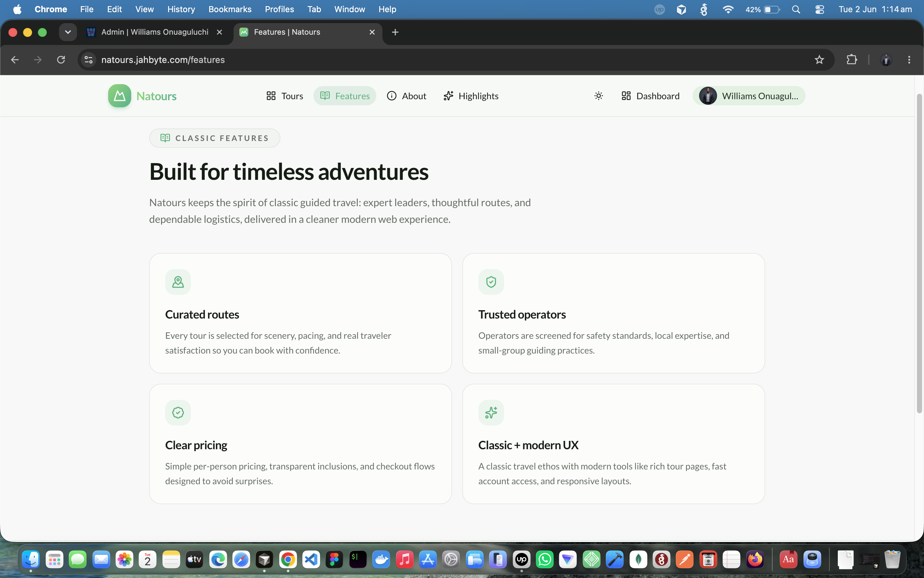Open a new Chrome tab
Viewport: 924px width, 578px height.
pos(395,32)
